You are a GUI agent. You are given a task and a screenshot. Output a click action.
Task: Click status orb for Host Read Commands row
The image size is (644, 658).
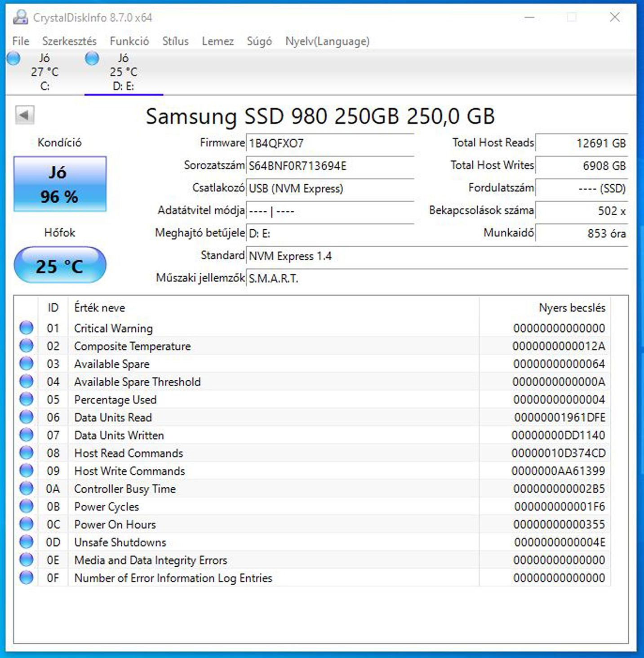coord(27,453)
